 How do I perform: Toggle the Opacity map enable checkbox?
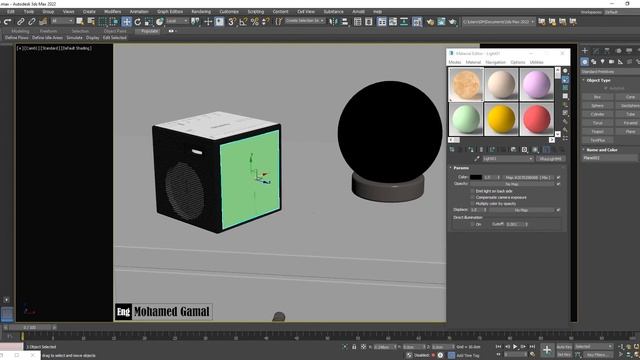558,184
